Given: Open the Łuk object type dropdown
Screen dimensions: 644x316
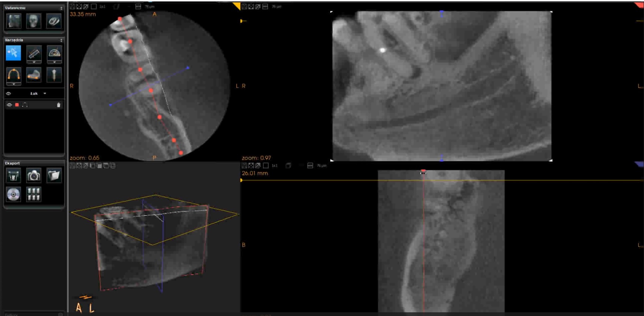Looking at the screenshot, I should click(45, 94).
